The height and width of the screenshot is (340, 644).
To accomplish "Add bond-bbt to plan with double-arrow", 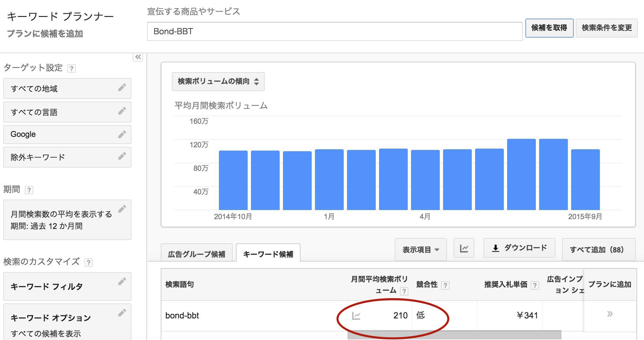I will tap(610, 314).
